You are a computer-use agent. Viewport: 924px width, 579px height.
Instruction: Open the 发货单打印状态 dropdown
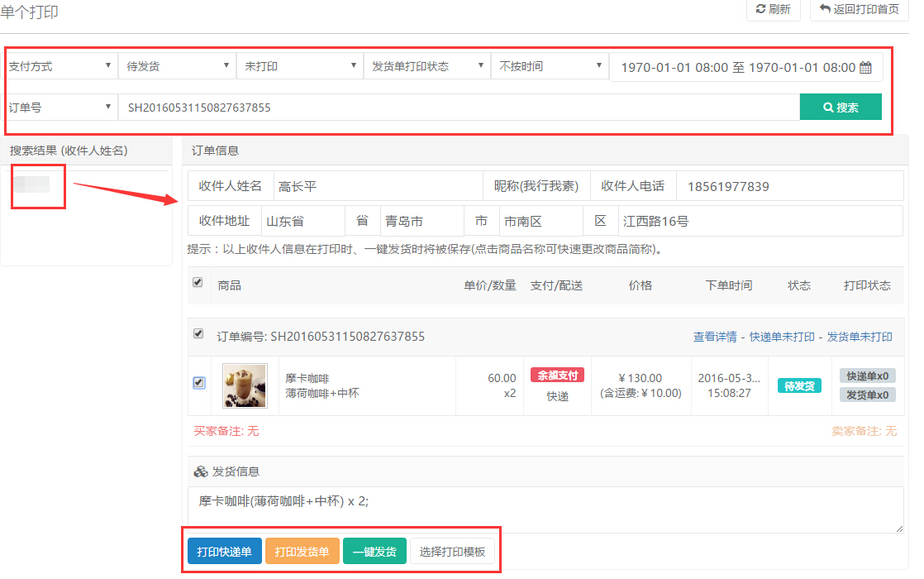click(426, 66)
